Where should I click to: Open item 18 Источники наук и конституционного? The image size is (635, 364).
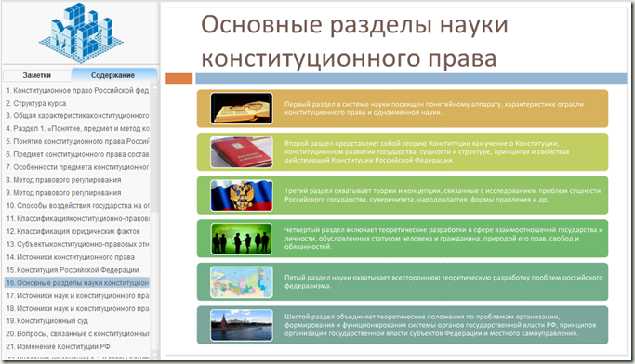[x=77, y=308]
